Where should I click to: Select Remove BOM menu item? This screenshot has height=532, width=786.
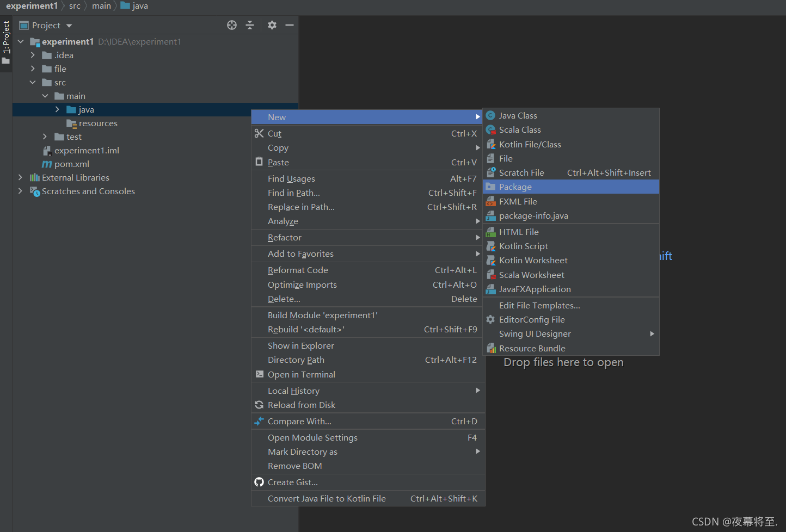pyautogui.click(x=368, y=466)
